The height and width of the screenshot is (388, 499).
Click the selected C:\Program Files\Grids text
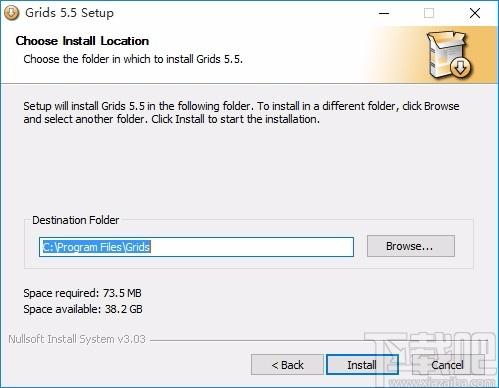tap(96, 247)
